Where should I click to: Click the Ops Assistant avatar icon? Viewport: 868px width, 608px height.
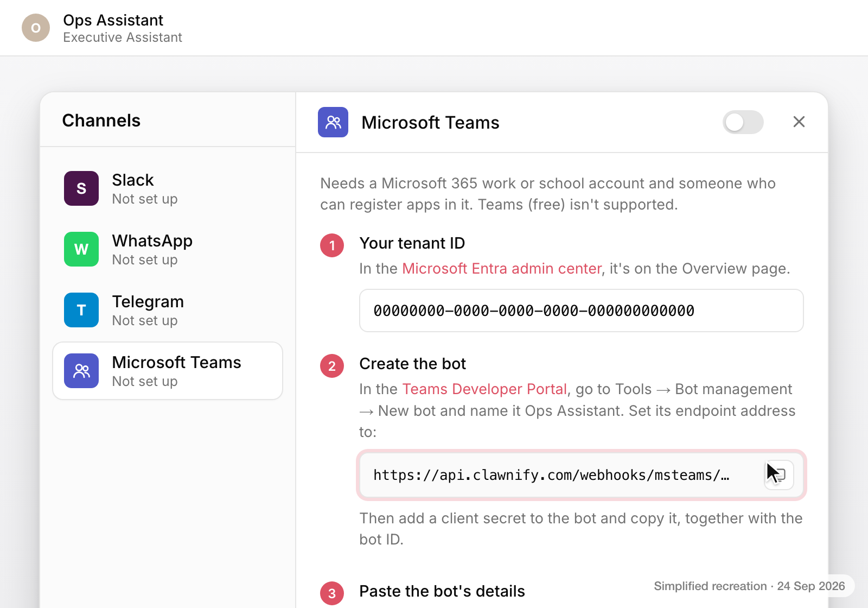pos(36,28)
